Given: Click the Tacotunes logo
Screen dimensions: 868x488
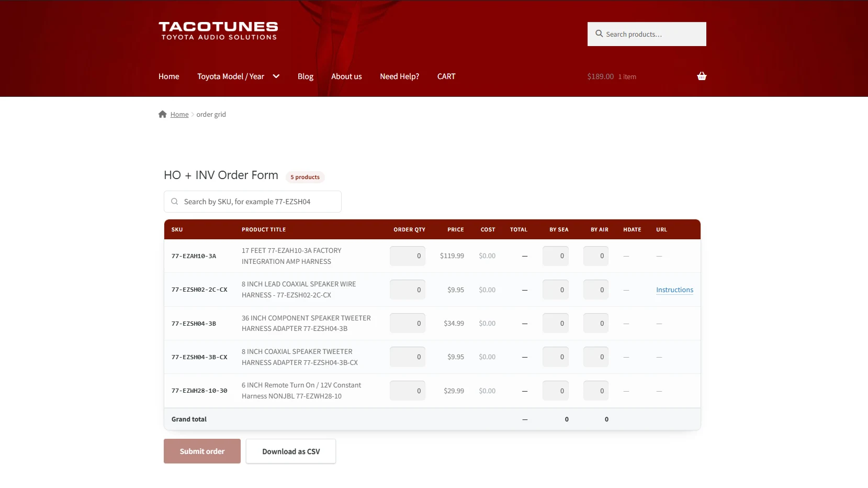Looking at the screenshot, I should click(x=218, y=31).
